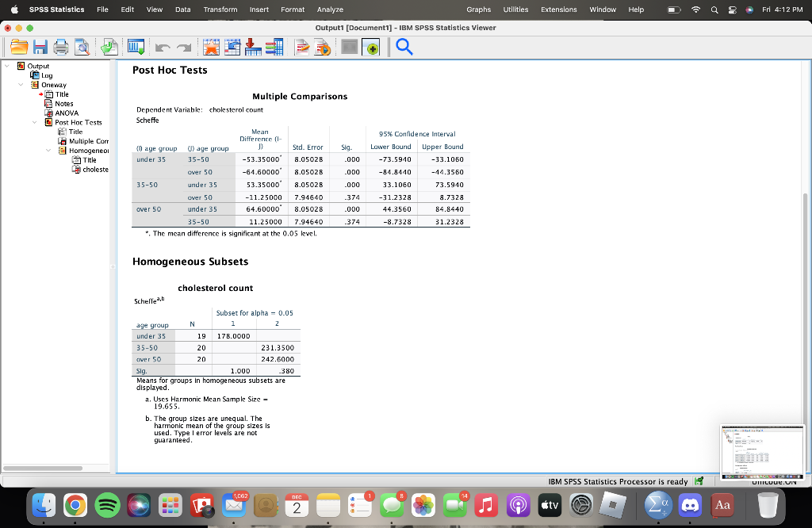Select Notes in the outline pane
The image size is (812, 528).
[64, 104]
